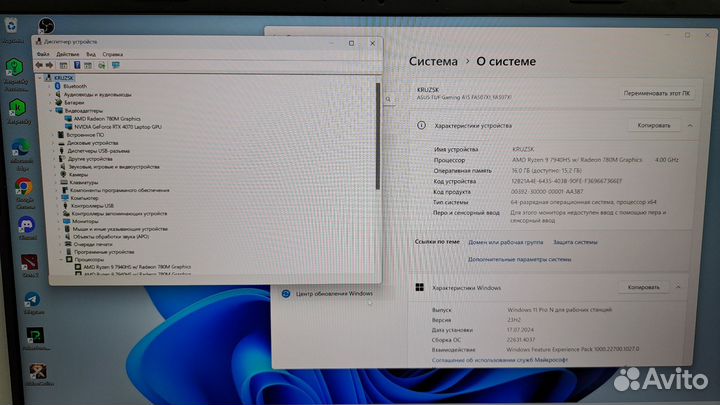
Task: Click monitor icon at toolbar's end
Action: tap(116, 66)
